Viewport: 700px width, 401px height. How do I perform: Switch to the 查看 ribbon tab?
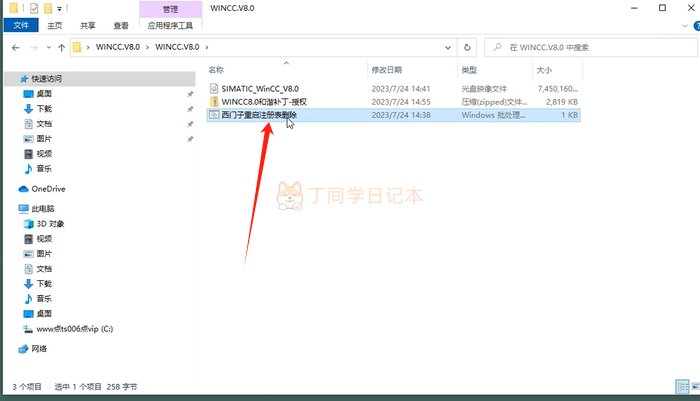(x=121, y=25)
